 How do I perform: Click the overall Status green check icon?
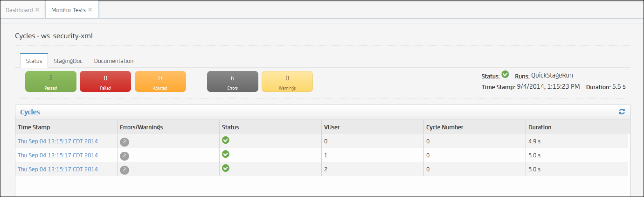click(x=505, y=74)
